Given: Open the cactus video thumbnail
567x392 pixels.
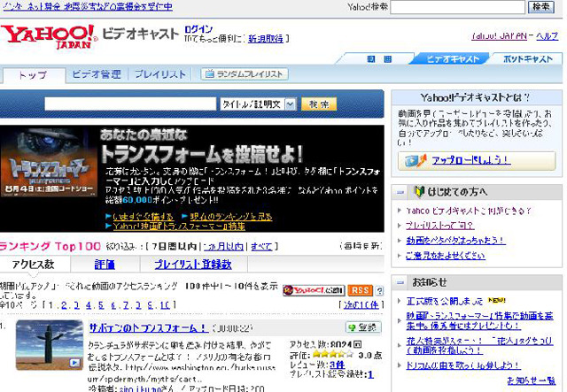Looking at the screenshot, I should coord(50,345).
